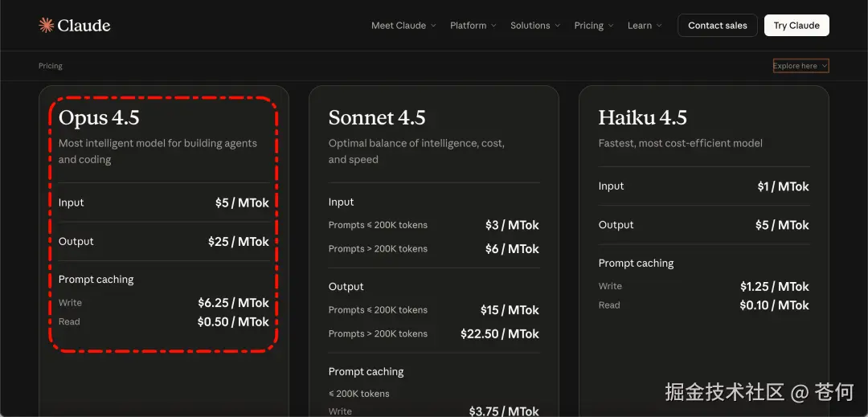
Task: Open the Pricing menu in the top navigation
Action: coord(588,26)
